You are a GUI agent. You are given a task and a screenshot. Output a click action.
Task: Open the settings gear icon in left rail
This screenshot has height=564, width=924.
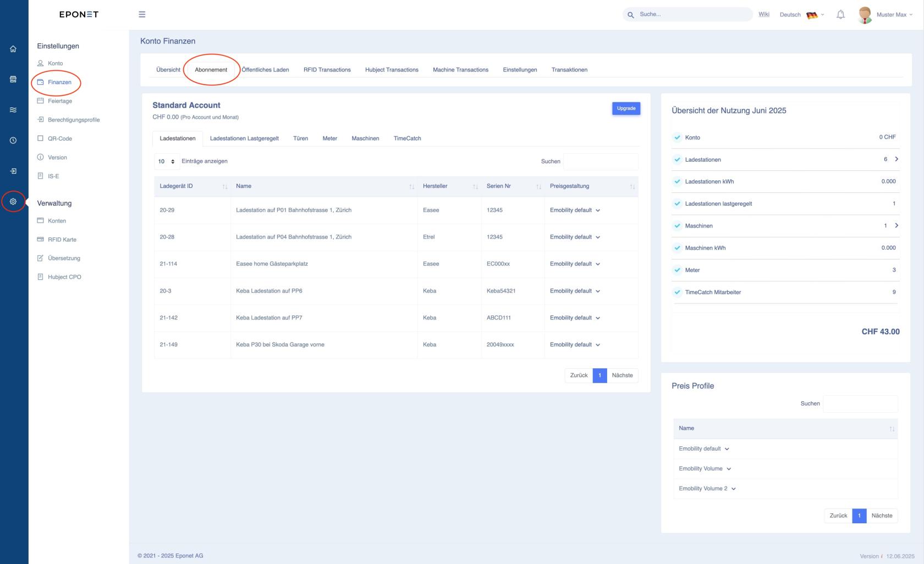[x=13, y=201]
